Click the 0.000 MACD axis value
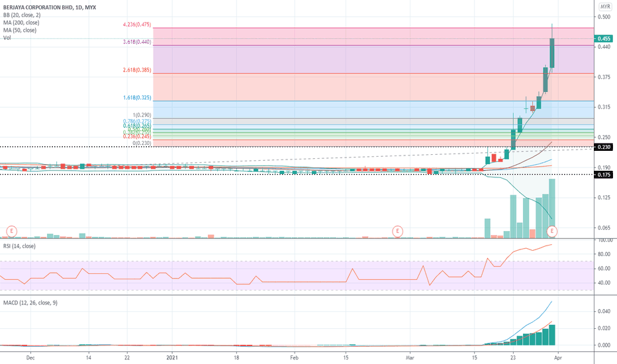The height and width of the screenshot is (364, 617). coord(604,345)
